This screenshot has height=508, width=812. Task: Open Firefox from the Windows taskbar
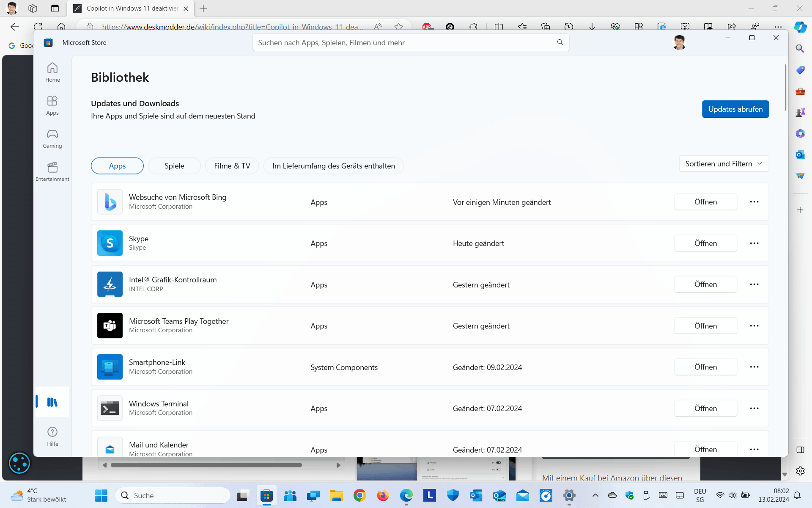point(383,495)
